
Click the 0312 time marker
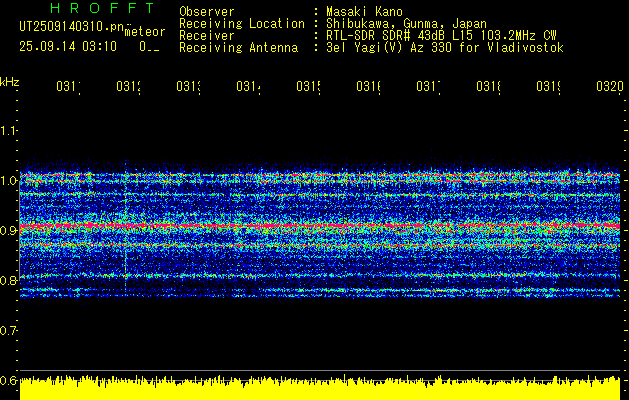coord(128,87)
